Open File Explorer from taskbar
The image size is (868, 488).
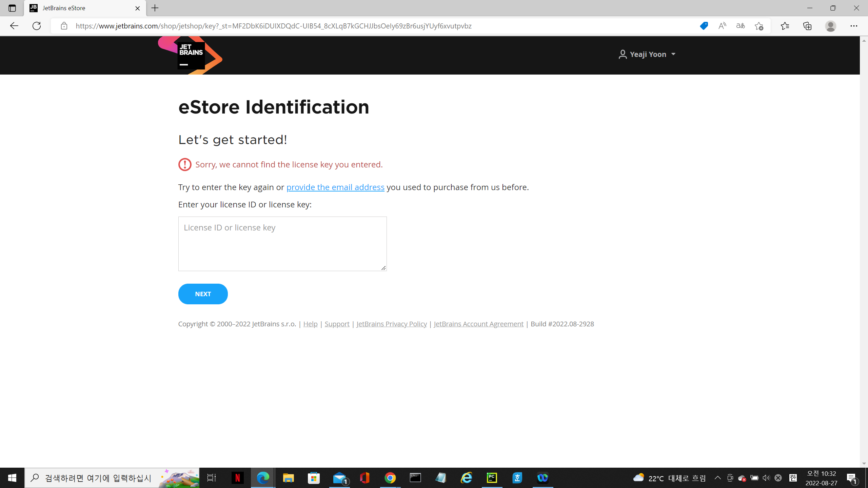[x=289, y=478]
